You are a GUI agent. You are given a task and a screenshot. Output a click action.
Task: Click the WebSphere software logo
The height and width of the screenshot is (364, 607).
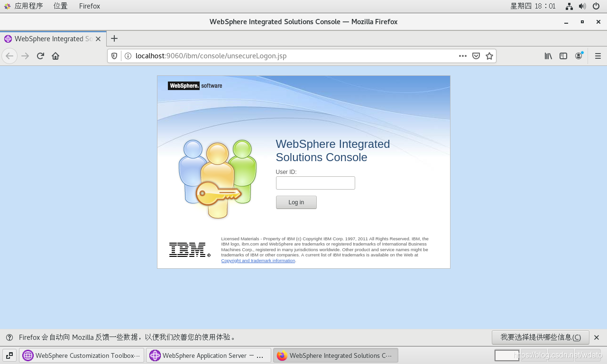[x=195, y=86]
